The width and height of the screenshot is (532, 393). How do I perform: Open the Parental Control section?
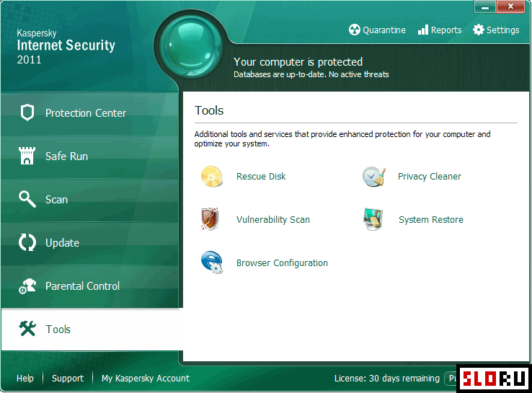point(89,286)
